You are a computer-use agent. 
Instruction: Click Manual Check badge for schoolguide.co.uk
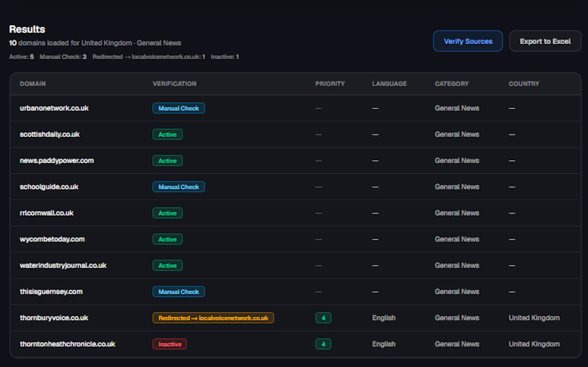tap(179, 187)
